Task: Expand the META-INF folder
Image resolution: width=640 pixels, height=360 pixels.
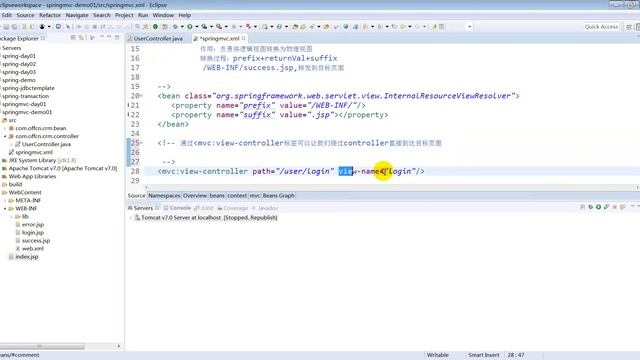Action: [x=5, y=200]
